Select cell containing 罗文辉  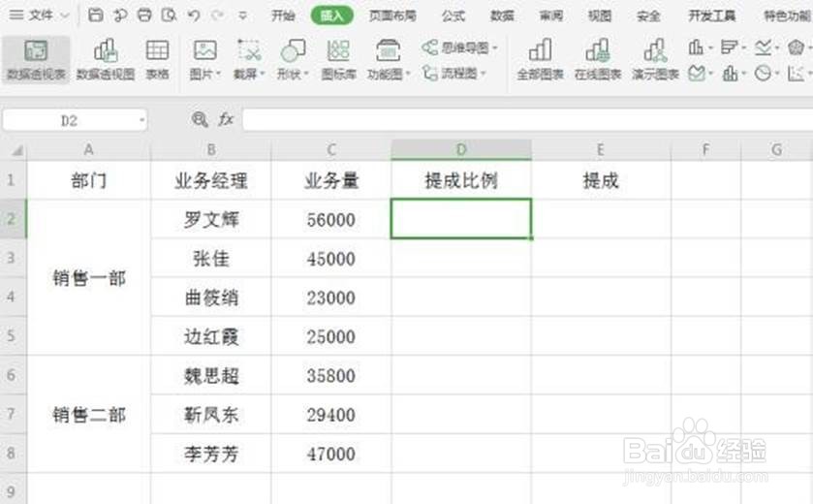[211, 219]
